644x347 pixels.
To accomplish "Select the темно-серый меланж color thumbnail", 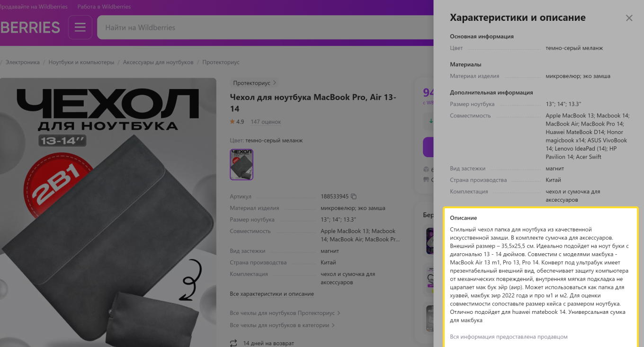I will [241, 164].
